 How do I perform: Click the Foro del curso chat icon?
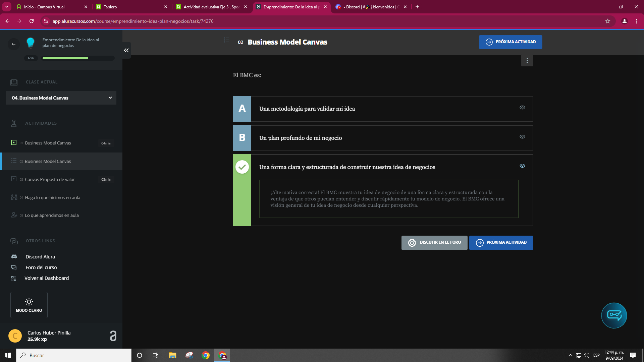click(x=14, y=267)
